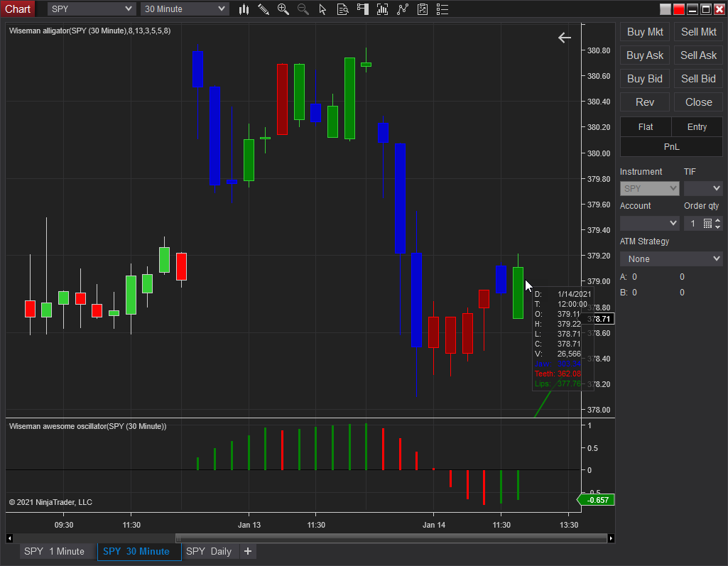
Task: Select the drawing tools pencil icon
Action: click(x=264, y=9)
